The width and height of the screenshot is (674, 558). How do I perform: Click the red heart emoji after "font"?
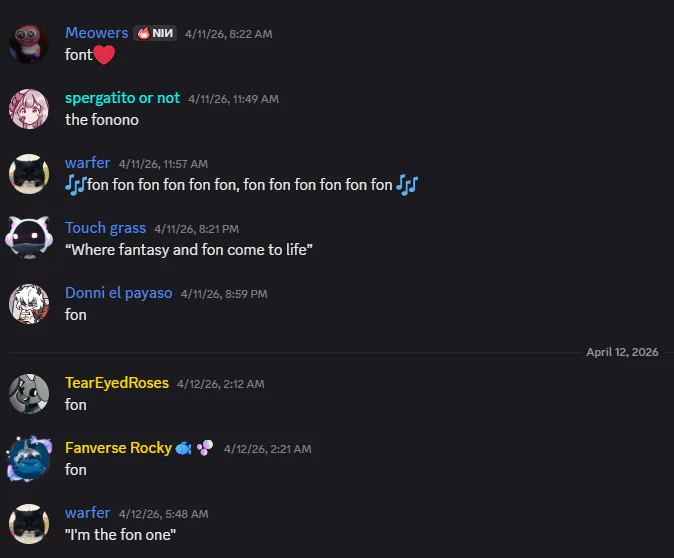(x=105, y=55)
